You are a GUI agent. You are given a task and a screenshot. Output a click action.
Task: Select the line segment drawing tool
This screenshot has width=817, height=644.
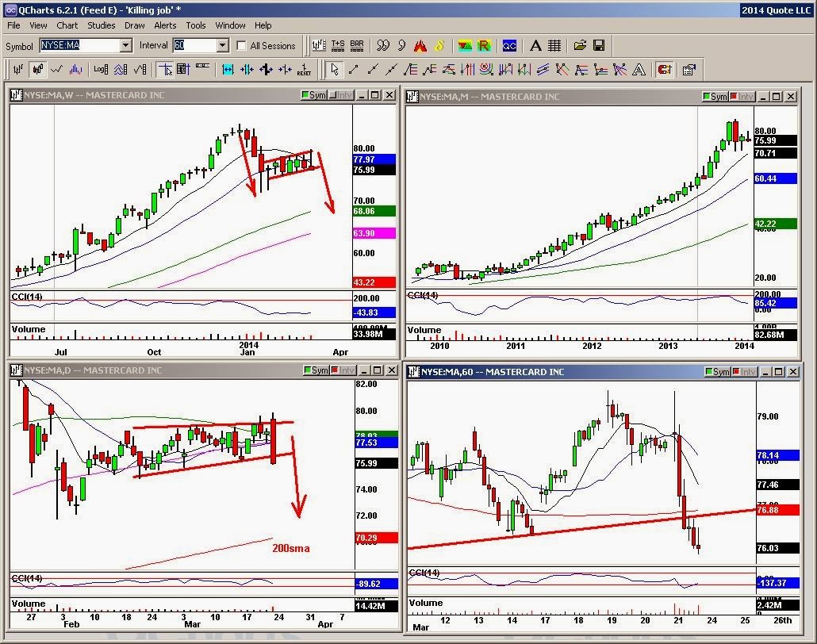(x=354, y=69)
